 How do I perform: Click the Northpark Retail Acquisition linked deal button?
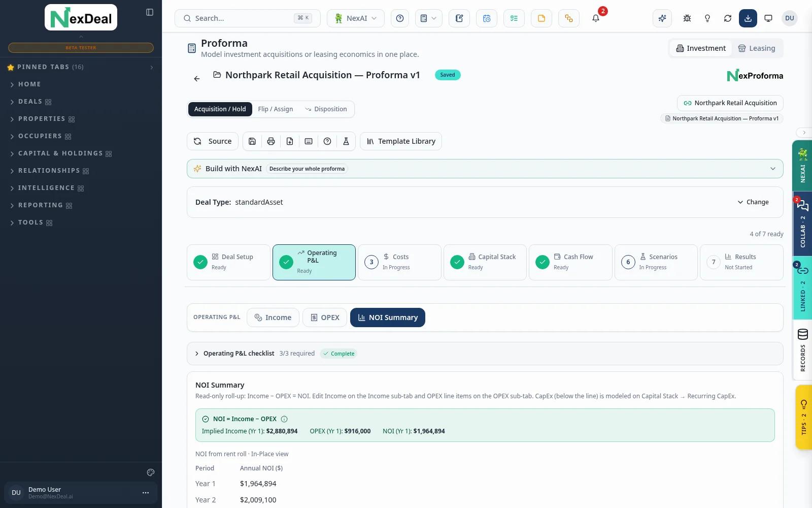(x=730, y=103)
